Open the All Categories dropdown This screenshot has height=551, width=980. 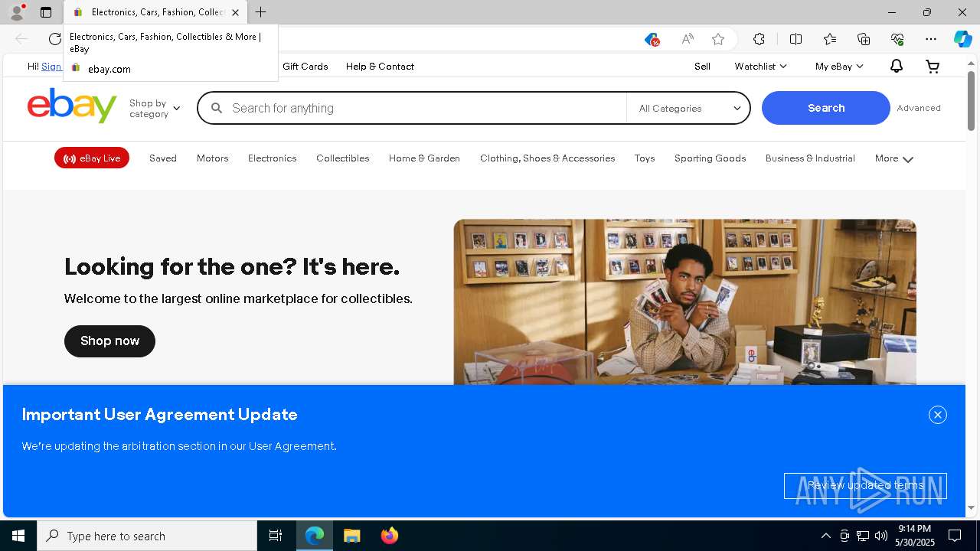(688, 108)
